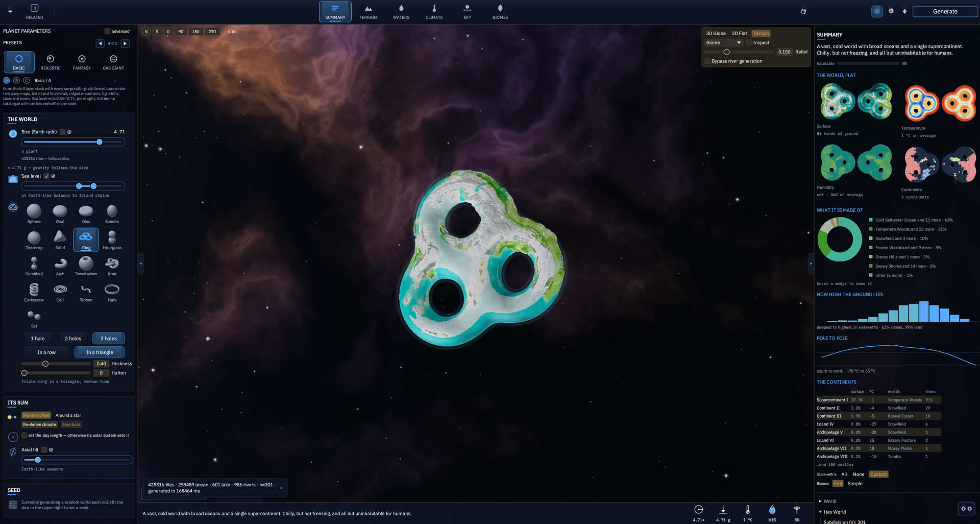Switch to the Terrain tab

coord(368,12)
